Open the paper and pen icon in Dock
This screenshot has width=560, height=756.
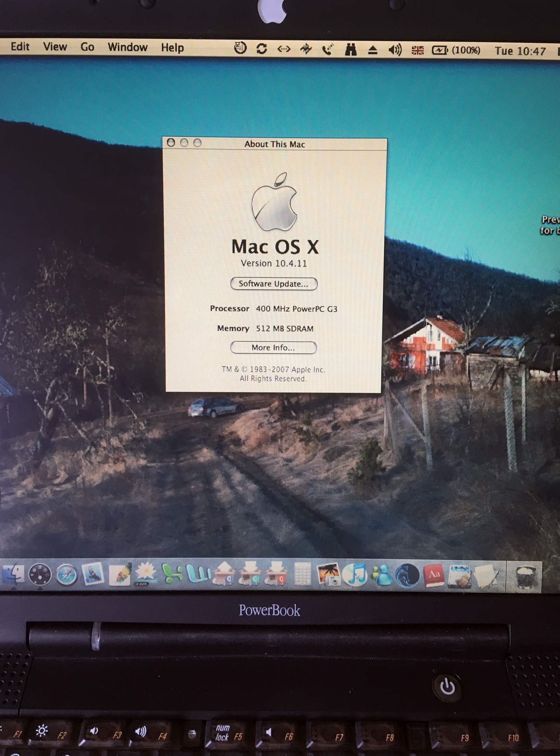click(486, 576)
